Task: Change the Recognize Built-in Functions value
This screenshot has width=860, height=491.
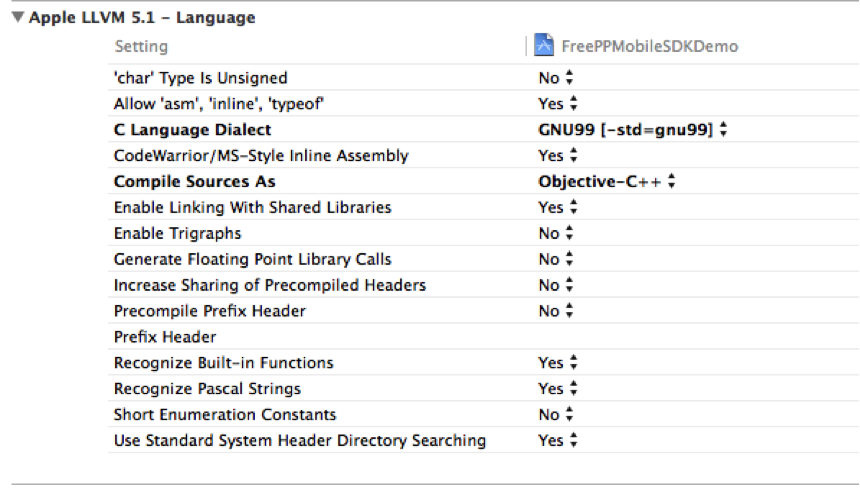Action: pyautogui.click(x=558, y=363)
